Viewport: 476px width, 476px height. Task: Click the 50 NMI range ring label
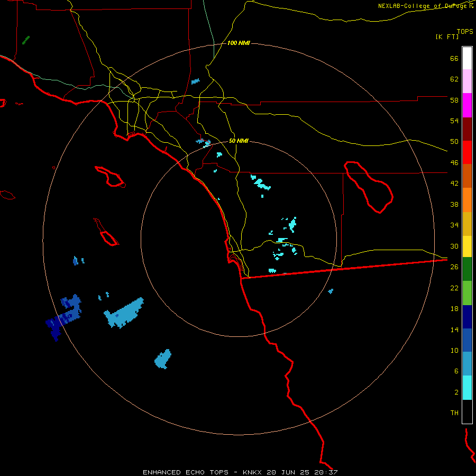(x=239, y=141)
